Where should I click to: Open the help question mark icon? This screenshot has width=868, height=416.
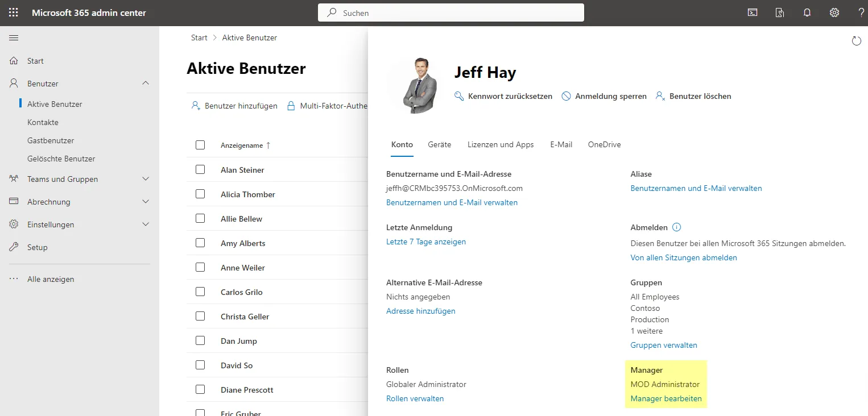tap(861, 13)
